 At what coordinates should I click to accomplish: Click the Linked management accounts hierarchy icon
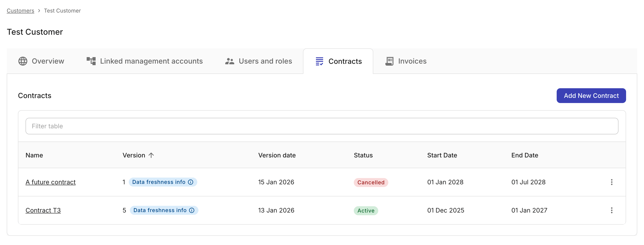(x=91, y=61)
